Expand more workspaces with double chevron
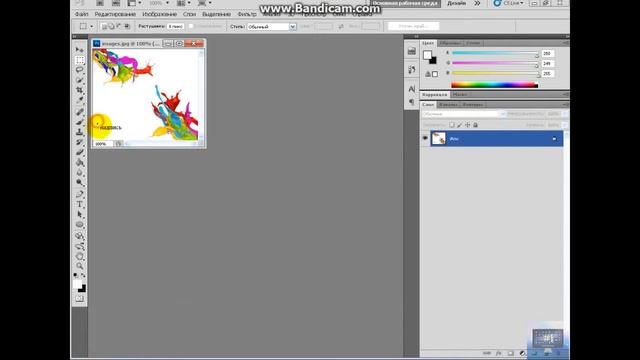The height and width of the screenshot is (360, 640). [477, 3]
